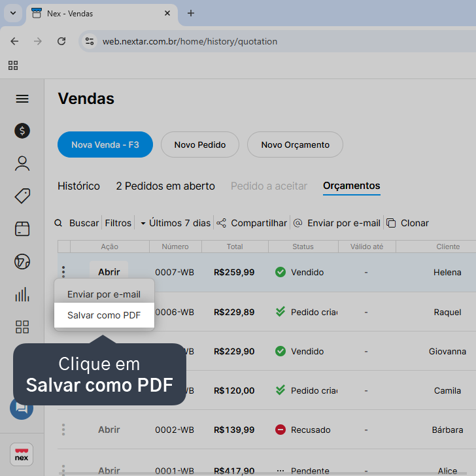Open the Chrome-like circular sidebar icon
The image size is (476, 476).
(22, 262)
